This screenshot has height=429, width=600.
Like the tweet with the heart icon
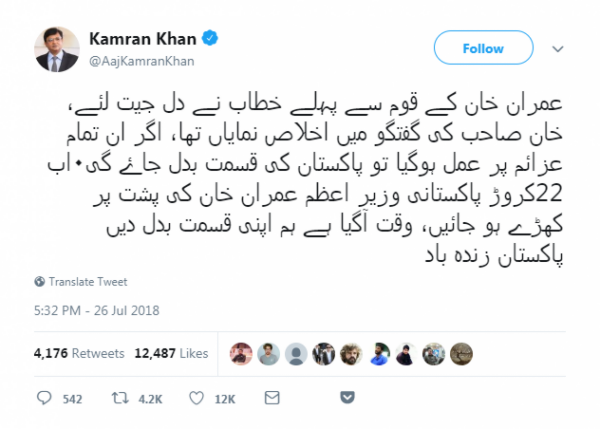(197, 398)
